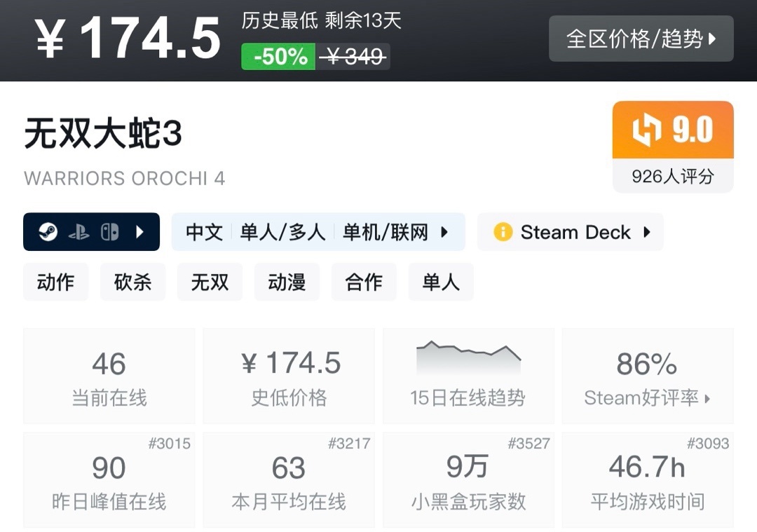Tap the 动漫 tag

287,282
